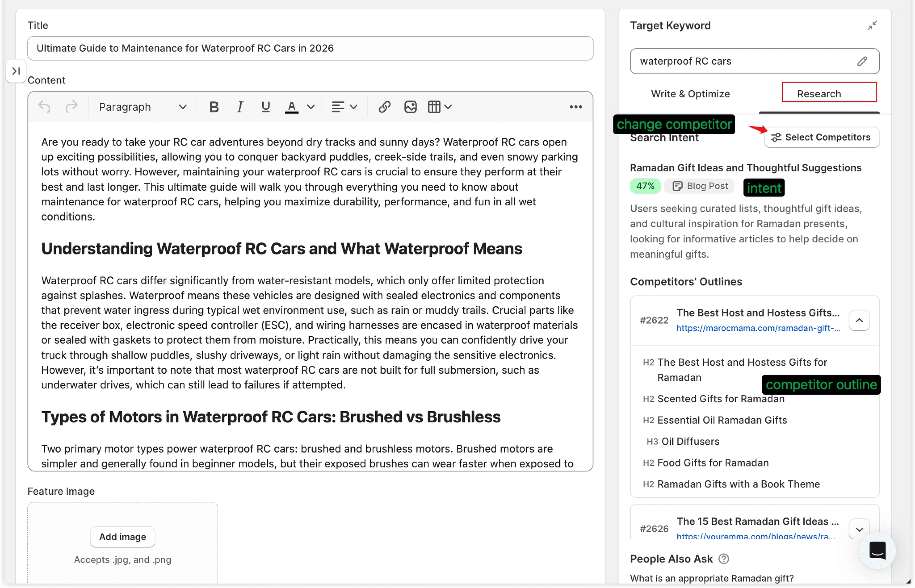Toggle italic formatting

pos(240,107)
